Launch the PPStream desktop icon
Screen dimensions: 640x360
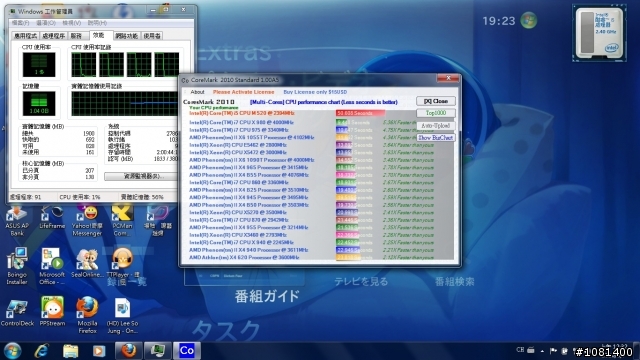[52, 312]
